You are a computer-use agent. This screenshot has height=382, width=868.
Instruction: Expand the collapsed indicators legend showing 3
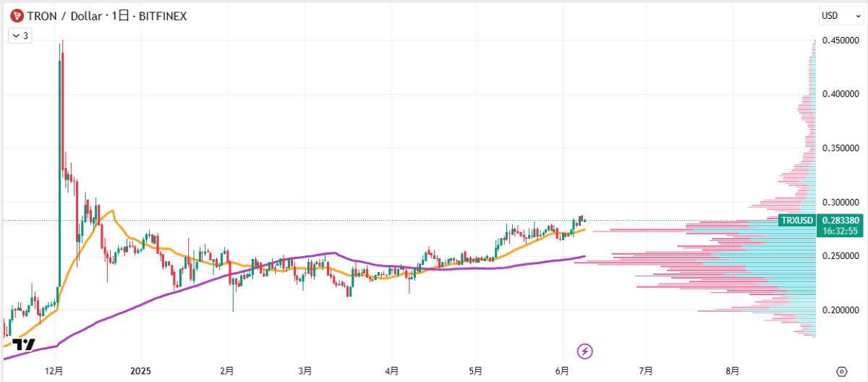click(x=20, y=35)
